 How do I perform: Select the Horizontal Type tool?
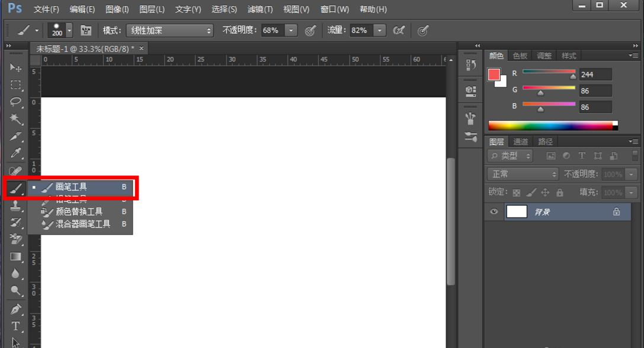[x=15, y=326]
